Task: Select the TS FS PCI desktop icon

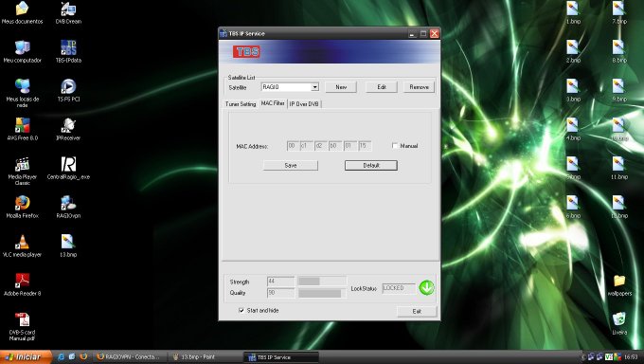Action: [68, 90]
